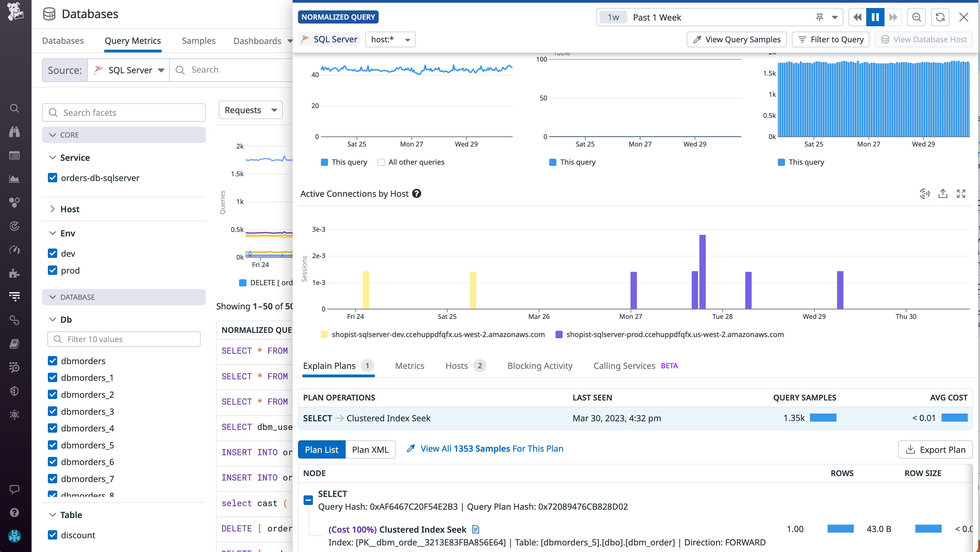
Task: Open the Security shield icon in the sidebar
Action: [14, 391]
